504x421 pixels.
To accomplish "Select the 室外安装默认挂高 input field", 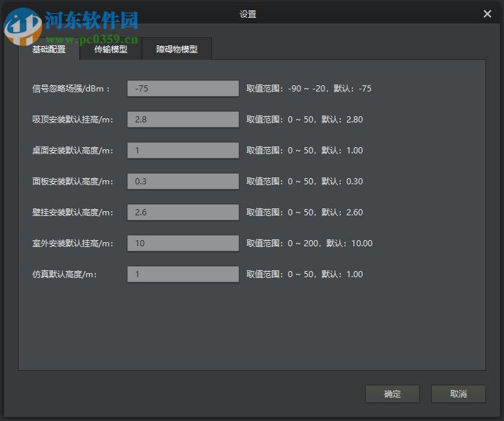I will point(183,243).
